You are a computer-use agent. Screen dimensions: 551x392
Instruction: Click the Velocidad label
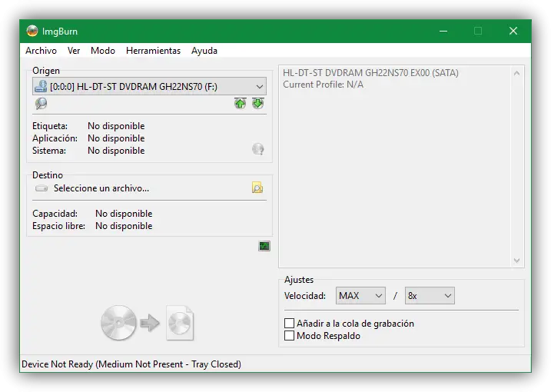coord(304,296)
